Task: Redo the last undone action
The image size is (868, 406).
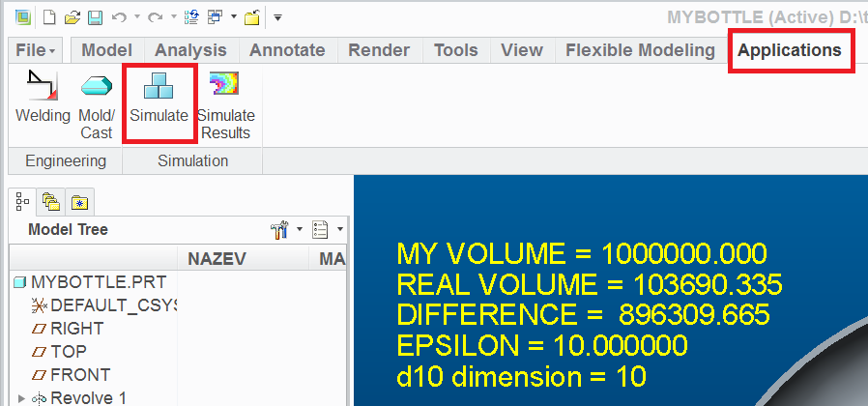Action: click(154, 17)
